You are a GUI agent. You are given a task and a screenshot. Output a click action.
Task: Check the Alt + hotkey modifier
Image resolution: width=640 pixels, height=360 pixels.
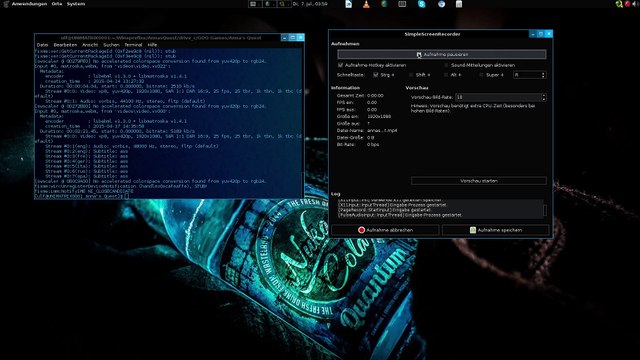pyautogui.click(x=446, y=75)
